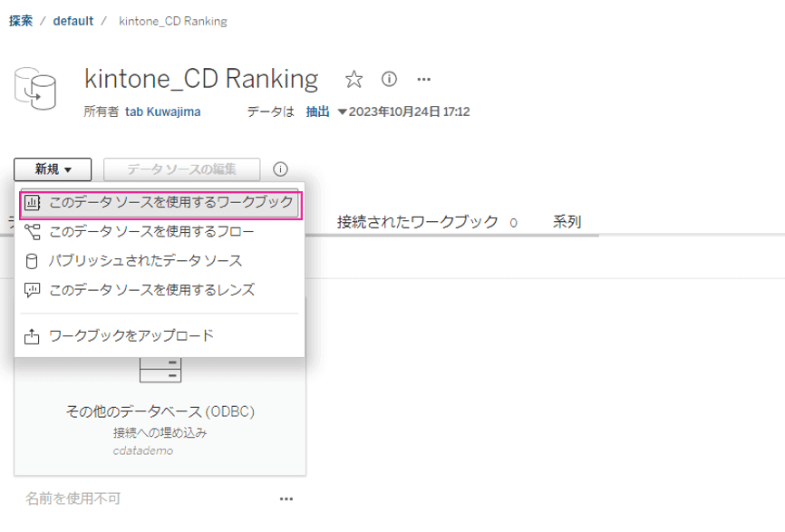The image size is (785, 532).
Task: Select このデータ ソースを使用するフロー
Action: pos(160,232)
